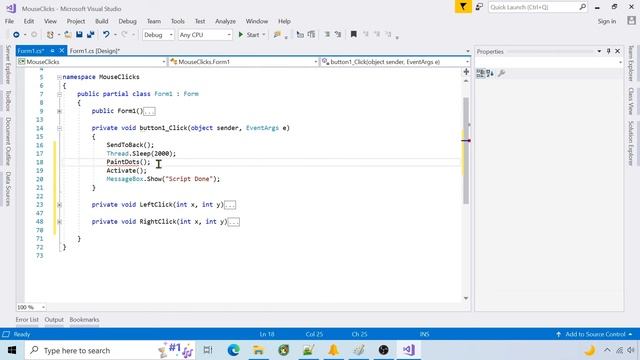The width and height of the screenshot is (640, 360).
Task: Open the Debug configuration dropdown
Action: 158,35
